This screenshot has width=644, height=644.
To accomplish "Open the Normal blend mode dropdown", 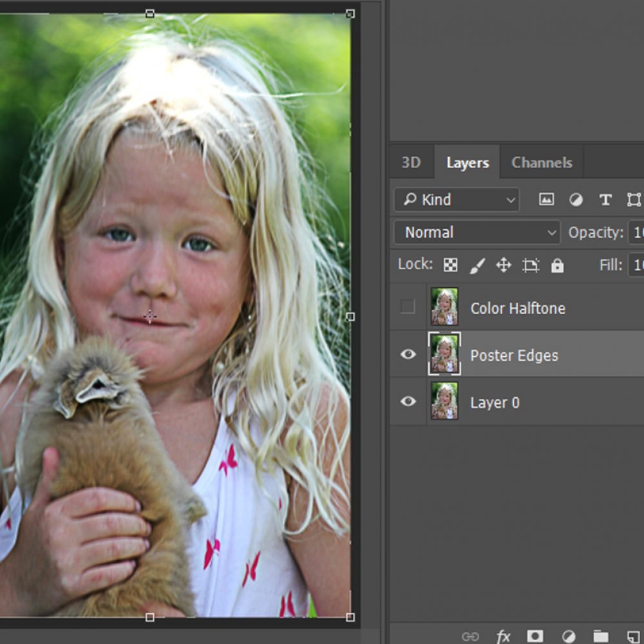I will [477, 232].
